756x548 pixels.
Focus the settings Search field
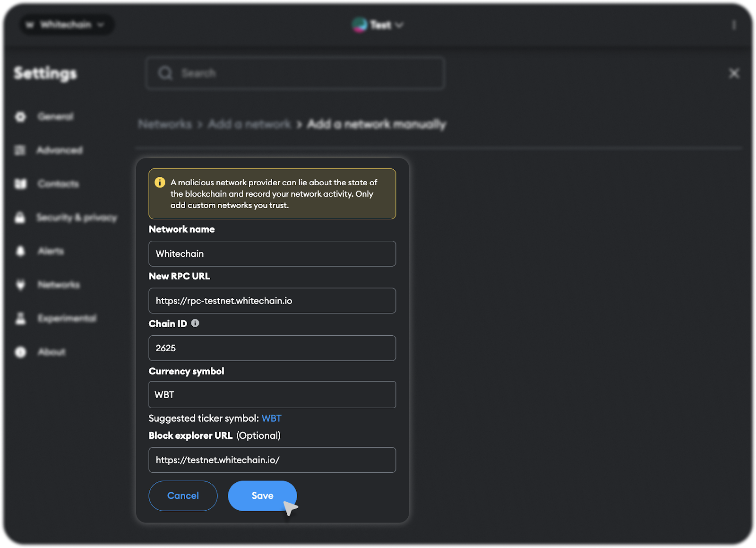pyautogui.click(x=295, y=73)
